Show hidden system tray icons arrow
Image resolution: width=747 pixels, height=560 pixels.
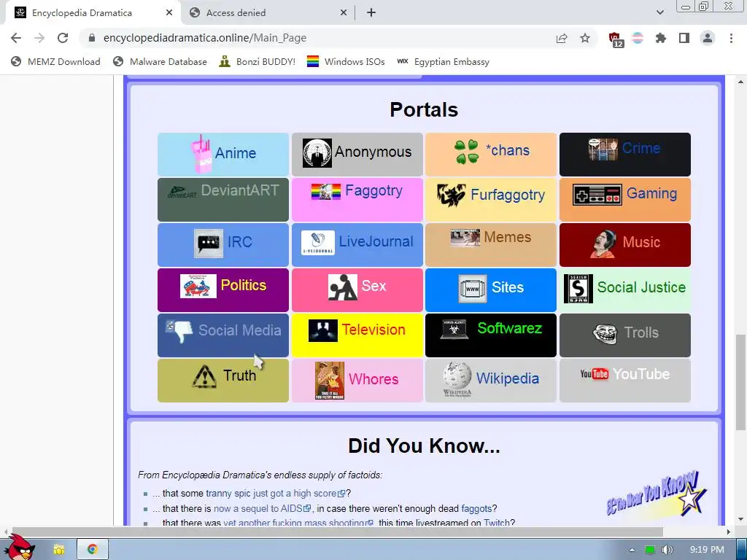[x=632, y=550]
